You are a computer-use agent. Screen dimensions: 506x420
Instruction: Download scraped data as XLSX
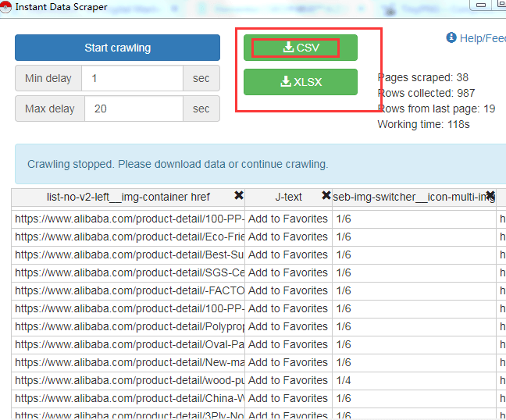click(301, 82)
